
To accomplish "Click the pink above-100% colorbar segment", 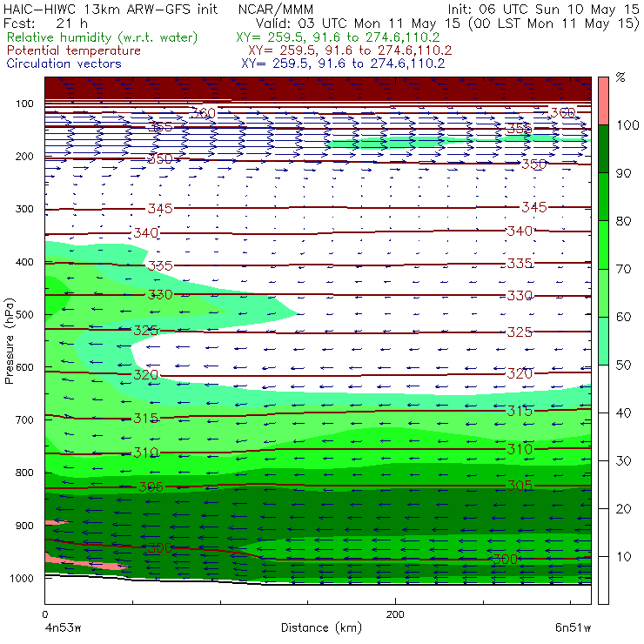I will click(x=603, y=101).
